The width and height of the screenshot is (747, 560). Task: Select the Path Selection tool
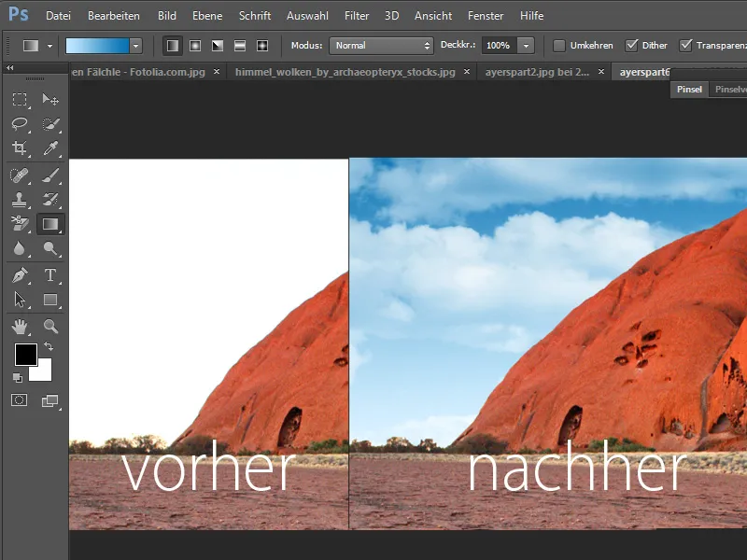pos(20,300)
